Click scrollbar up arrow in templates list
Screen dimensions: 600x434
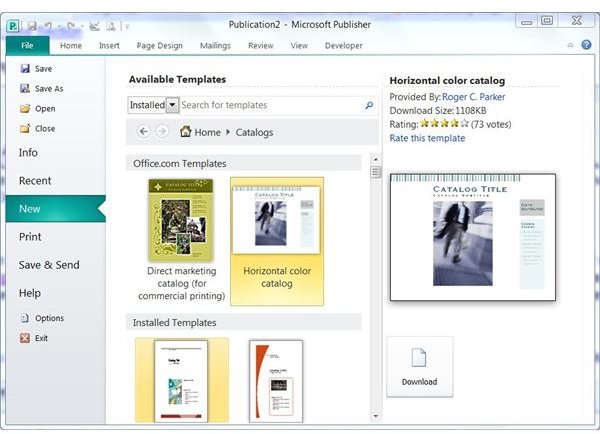pos(376,159)
